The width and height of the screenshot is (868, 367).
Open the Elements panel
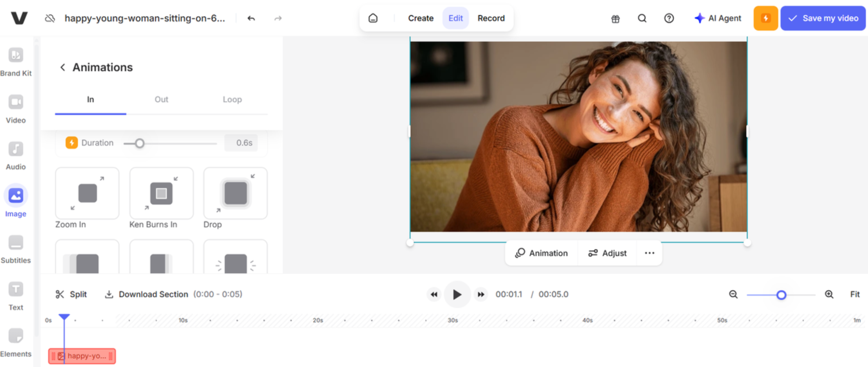pyautogui.click(x=15, y=342)
